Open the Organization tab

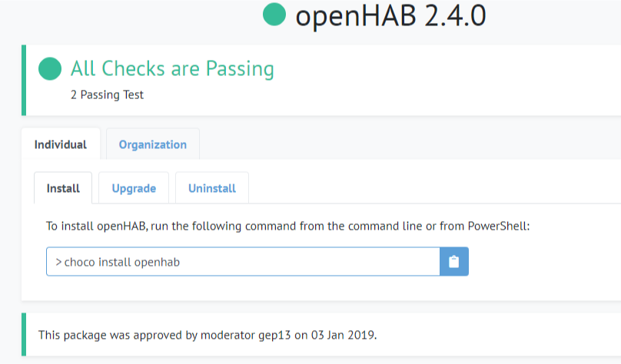tap(152, 144)
